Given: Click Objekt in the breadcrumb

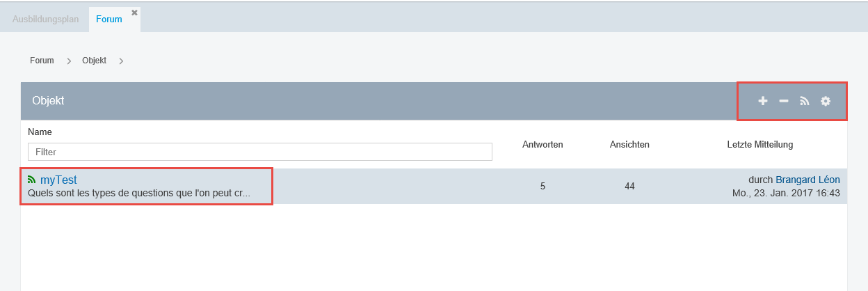Looking at the screenshot, I should 94,61.
